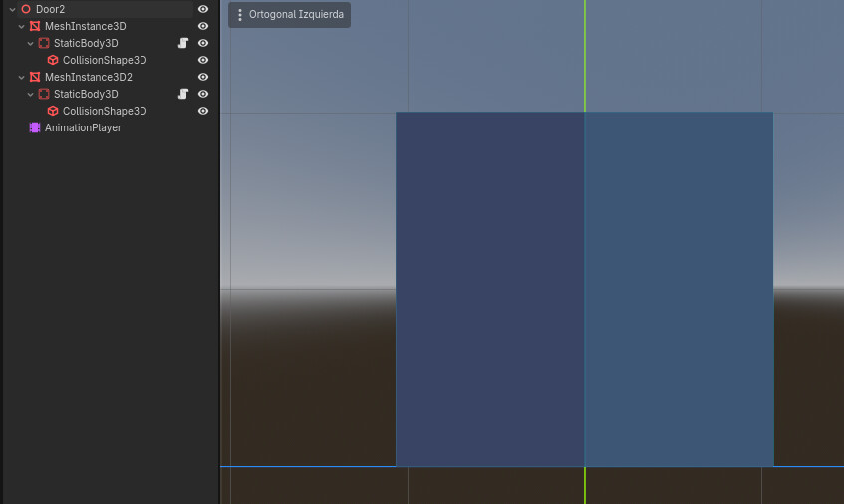This screenshot has height=504, width=844.
Task: Click second CollisionShape3D cube icon
Action: (x=53, y=111)
